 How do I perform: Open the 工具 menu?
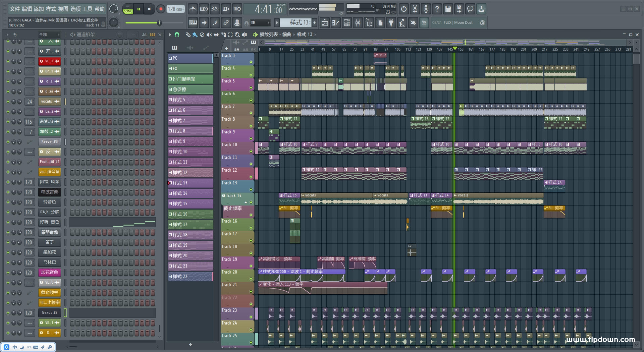pos(87,9)
